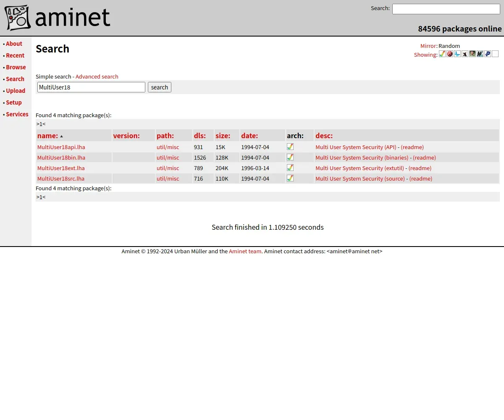Click the Aminet logo image
Viewport: 504px width, 420px height.
[58, 18]
